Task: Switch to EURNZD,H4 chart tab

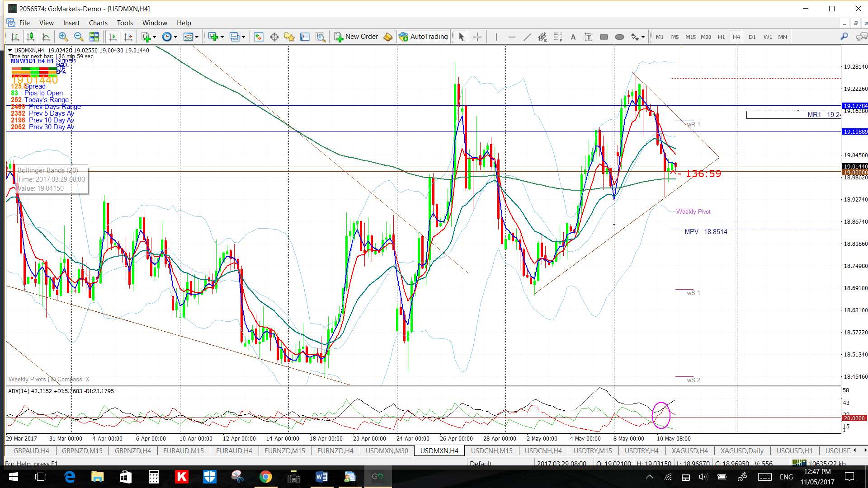Action: 335,451
